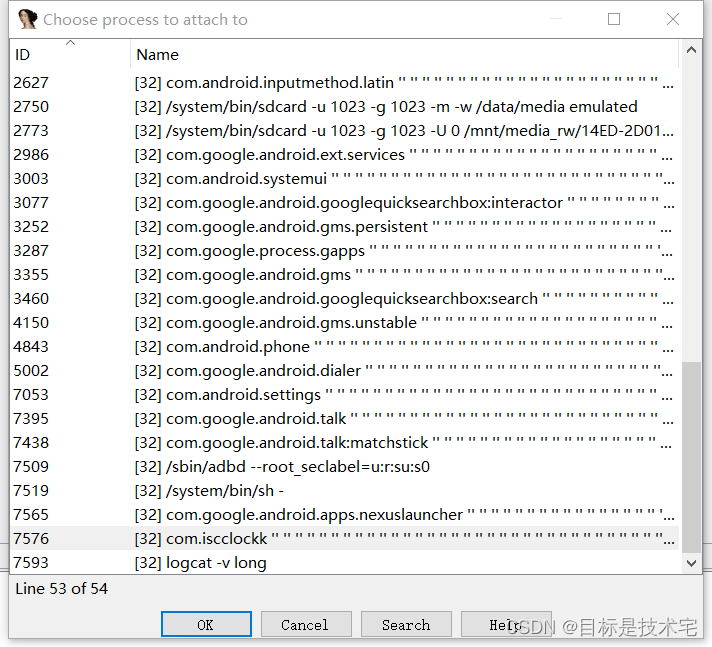Screen dimensions: 712x647
Task: Click the vertical scrollbar thumb
Action: 691,457
